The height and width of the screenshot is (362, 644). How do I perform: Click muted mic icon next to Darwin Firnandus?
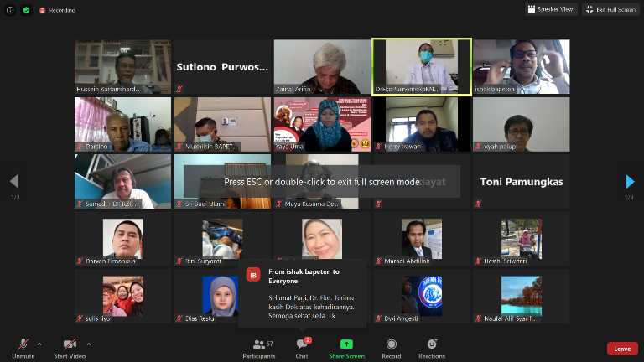80,261
